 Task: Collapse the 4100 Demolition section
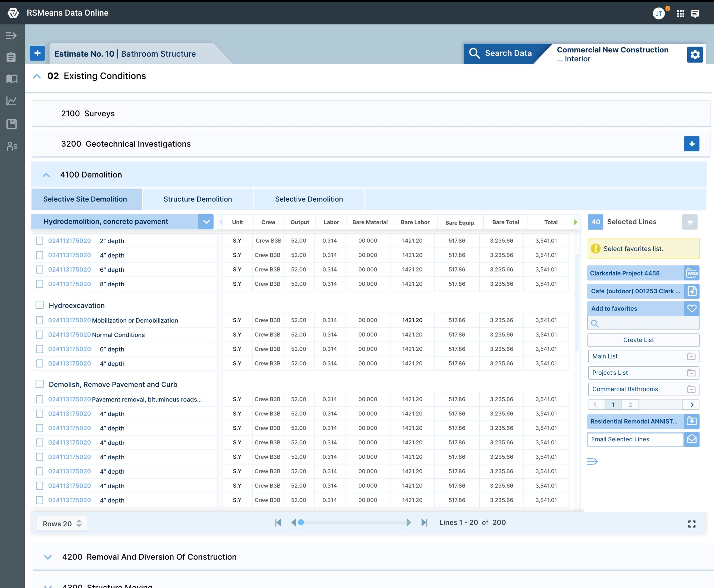(x=46, y=175)
